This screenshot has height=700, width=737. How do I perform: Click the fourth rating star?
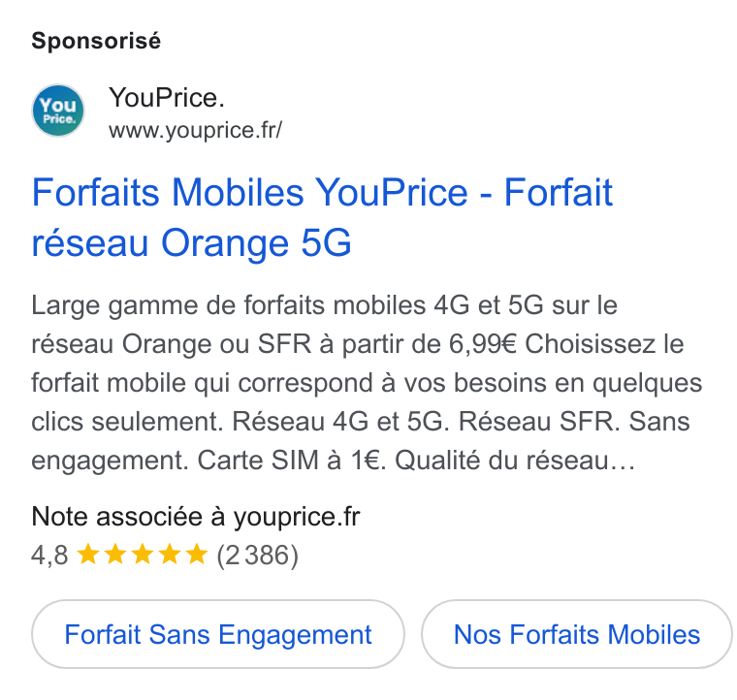pyautogui.click(x=170, y=554)
